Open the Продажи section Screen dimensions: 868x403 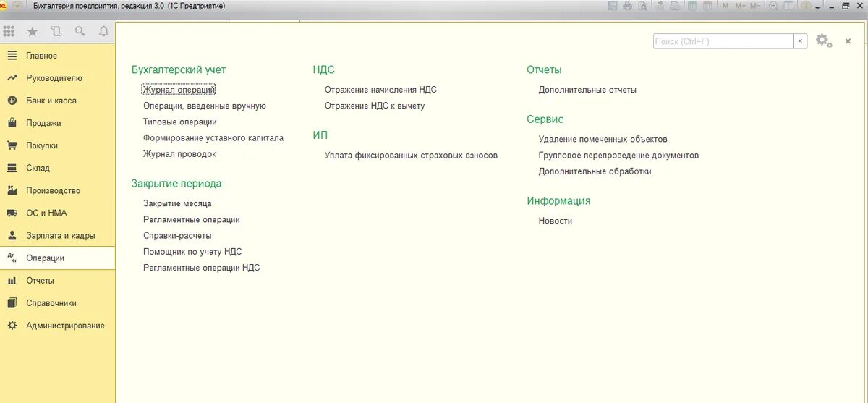pyautogui.click(x=57, y=123)
